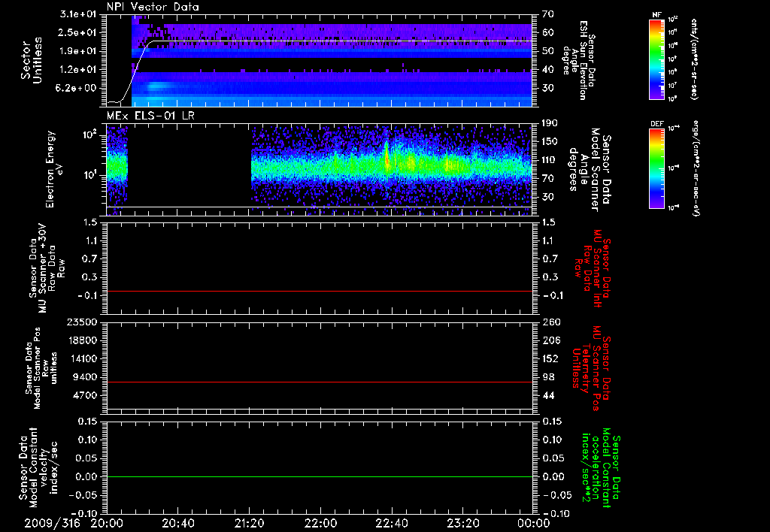Click the DEF color scale bar
This screenshot has height=532, width=770.
click(657, 168)
